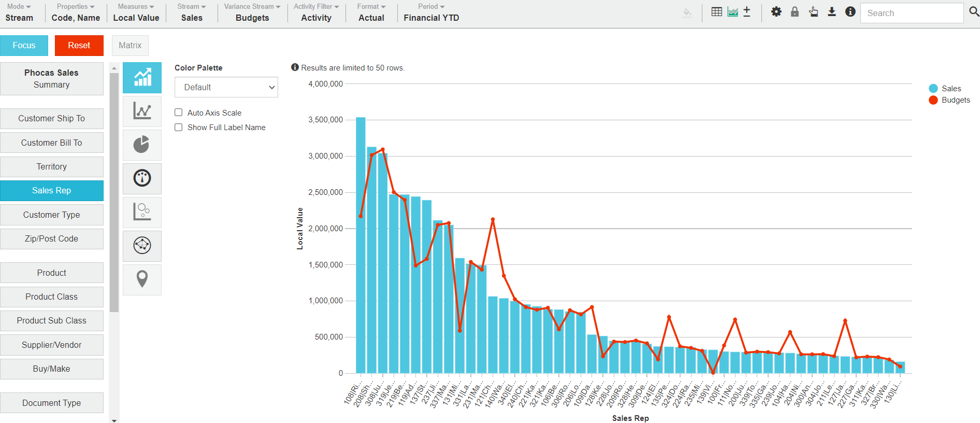
Task: Select the Customer Type dimension
Action: [x=52, y=215]
